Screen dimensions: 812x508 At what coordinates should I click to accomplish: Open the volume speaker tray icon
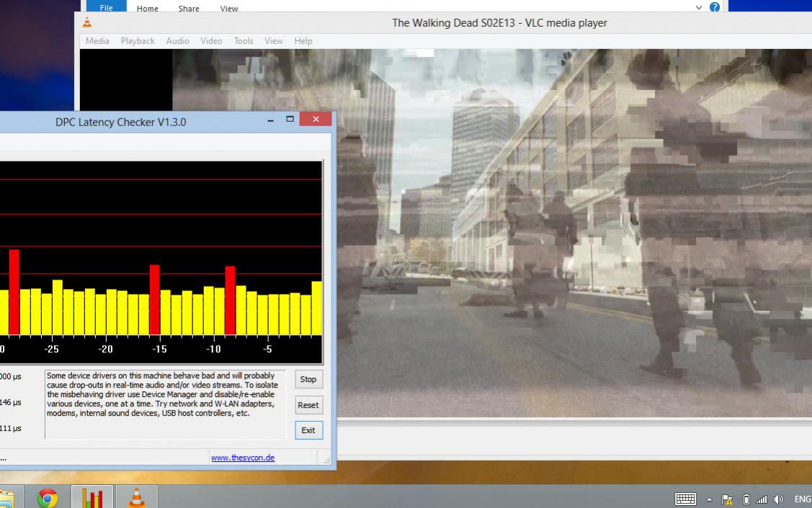(778, 499)
